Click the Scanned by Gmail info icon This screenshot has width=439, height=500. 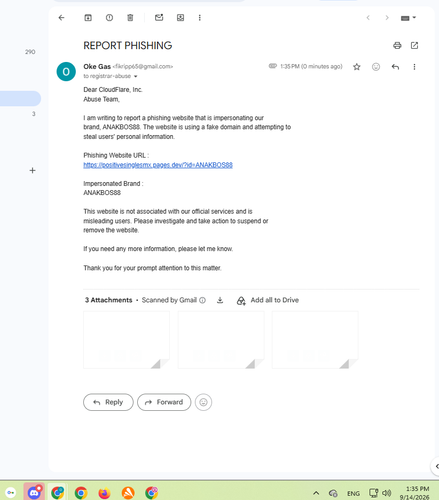(x=202, y=300)
